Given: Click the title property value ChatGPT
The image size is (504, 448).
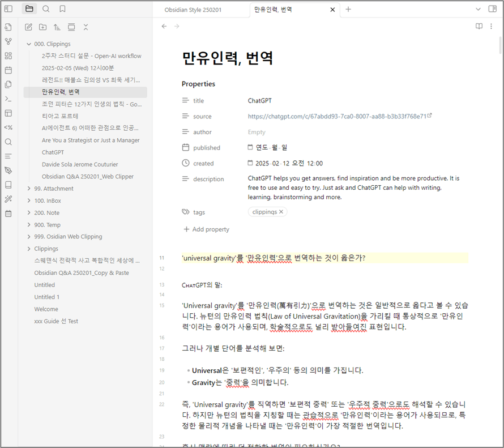Looking at the screenshot, I should point(260,101).
